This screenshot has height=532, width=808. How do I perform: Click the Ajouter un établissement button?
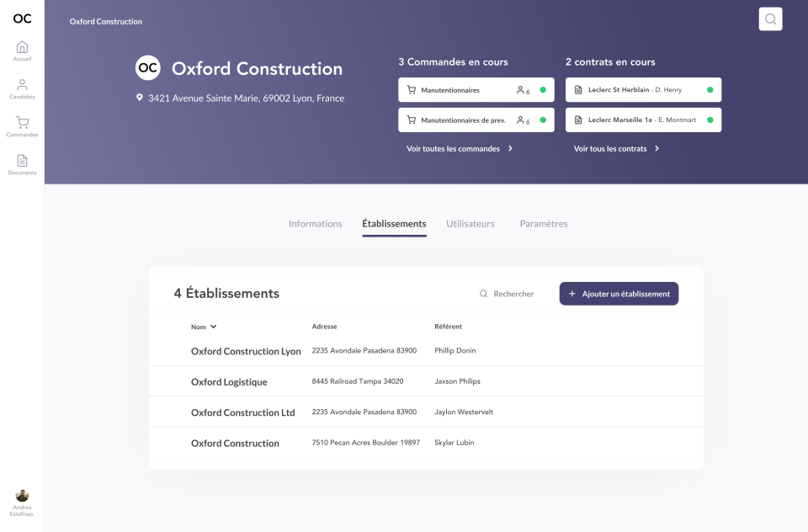[619, 294]
